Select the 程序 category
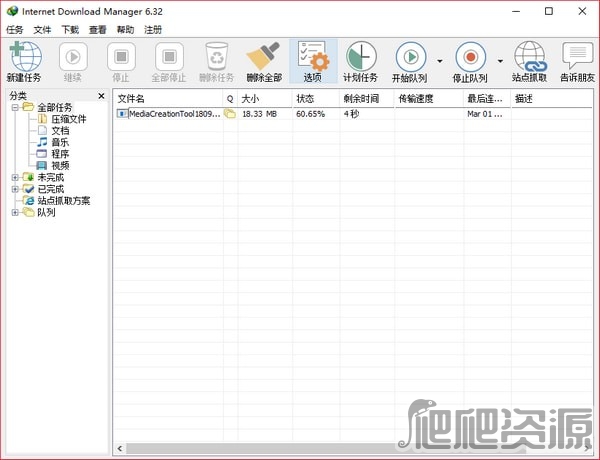Viewport: 600px width, 460px height. [x=60, y=154]
